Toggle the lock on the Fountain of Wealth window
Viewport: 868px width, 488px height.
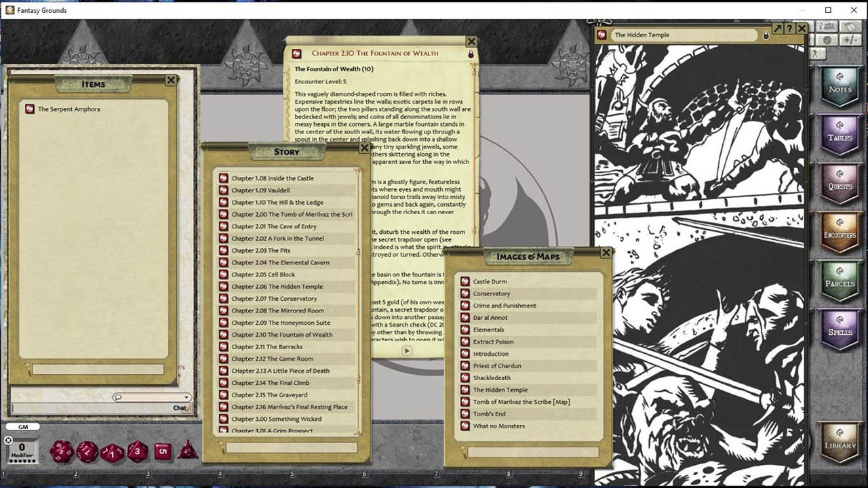click(471, 54)
